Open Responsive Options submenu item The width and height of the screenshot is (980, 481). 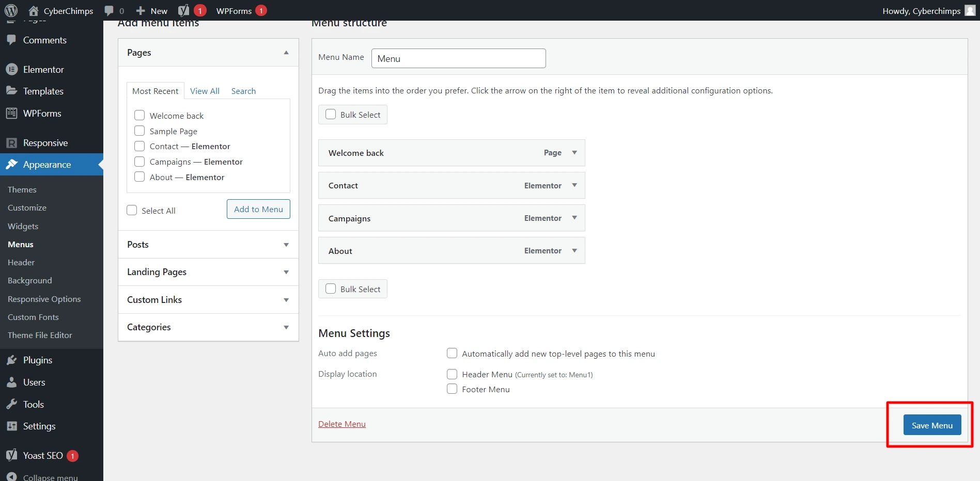point(44,299)
